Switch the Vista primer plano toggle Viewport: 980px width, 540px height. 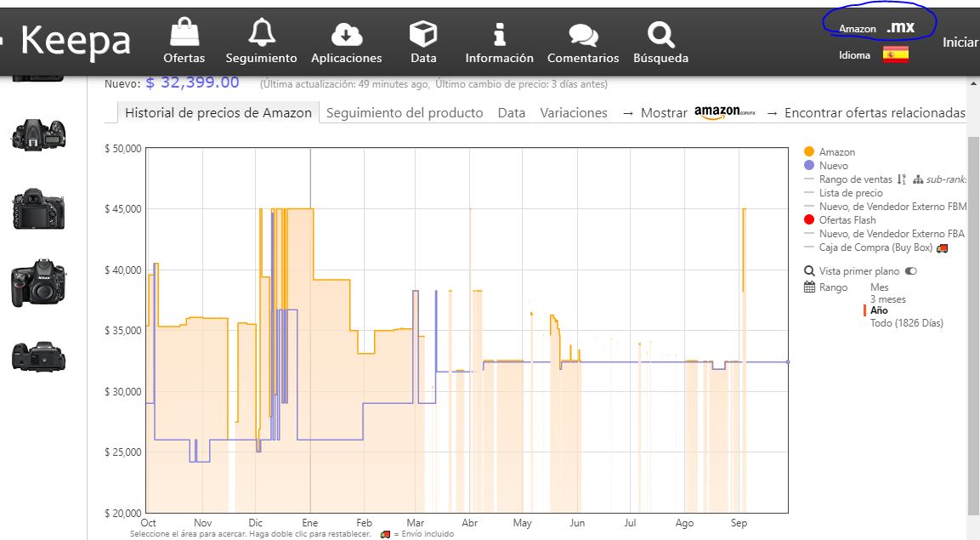911,271
